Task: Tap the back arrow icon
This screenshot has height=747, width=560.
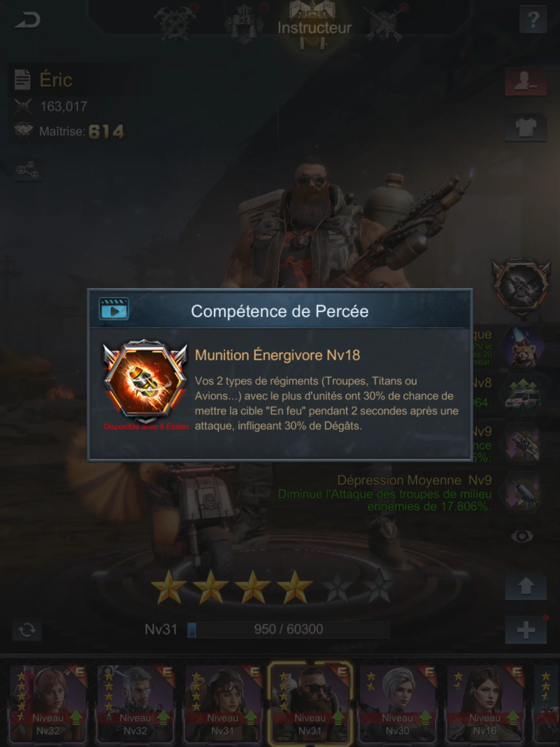Action: coord(27,20)
